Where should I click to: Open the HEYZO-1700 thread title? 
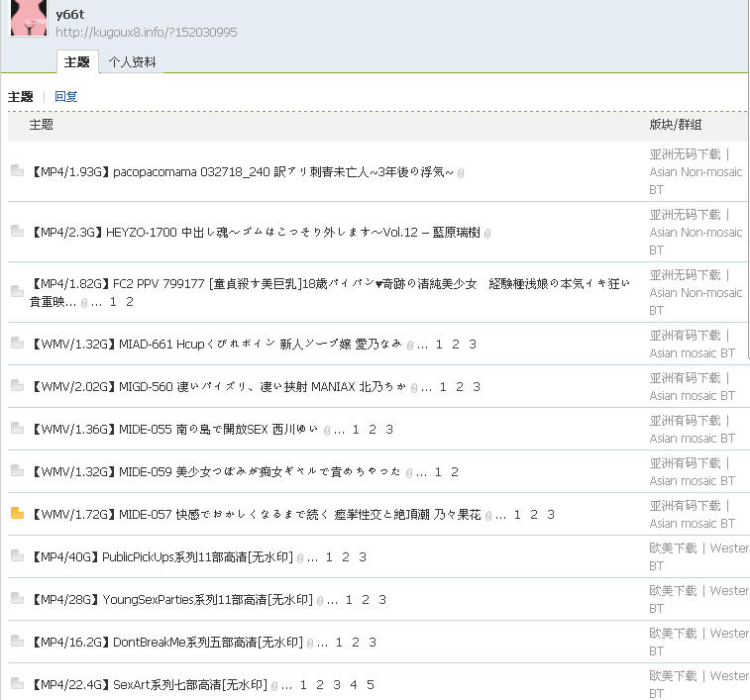pyautogui.click(x=255, y=233)
